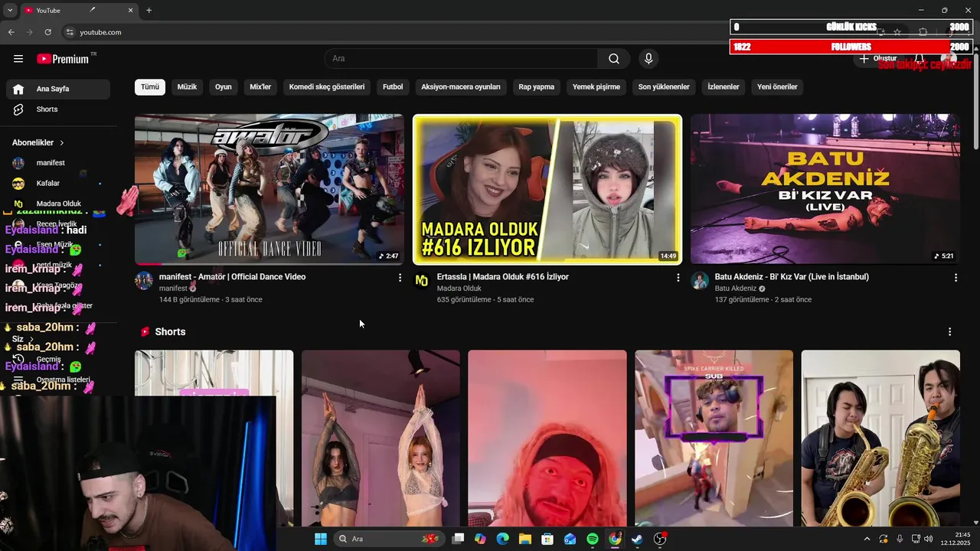
Task: Play the Amatör dance video thumbnail
Action: click(x=269, y=189)
